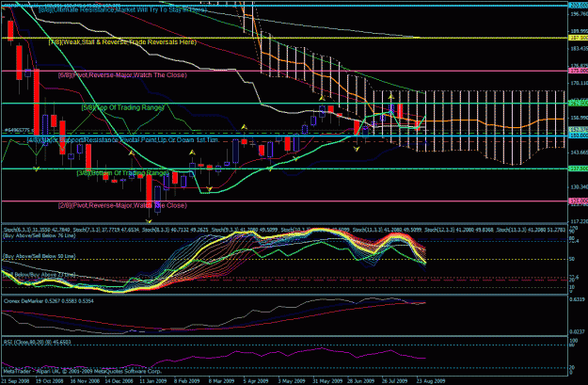Select the yellow up arrow above late-July 2009 candle
588x385 pixels.
(x=391, y=97)
